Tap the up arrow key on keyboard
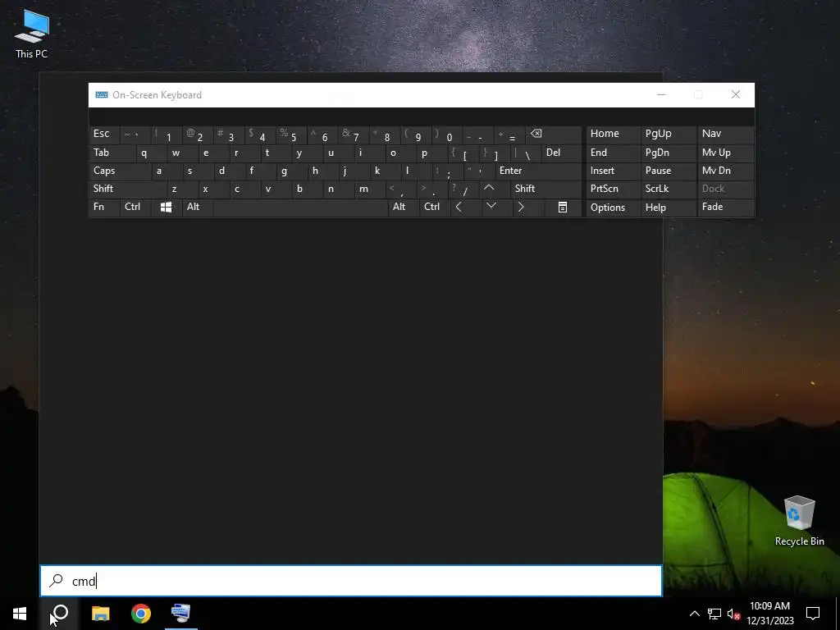 click(489, 189)
